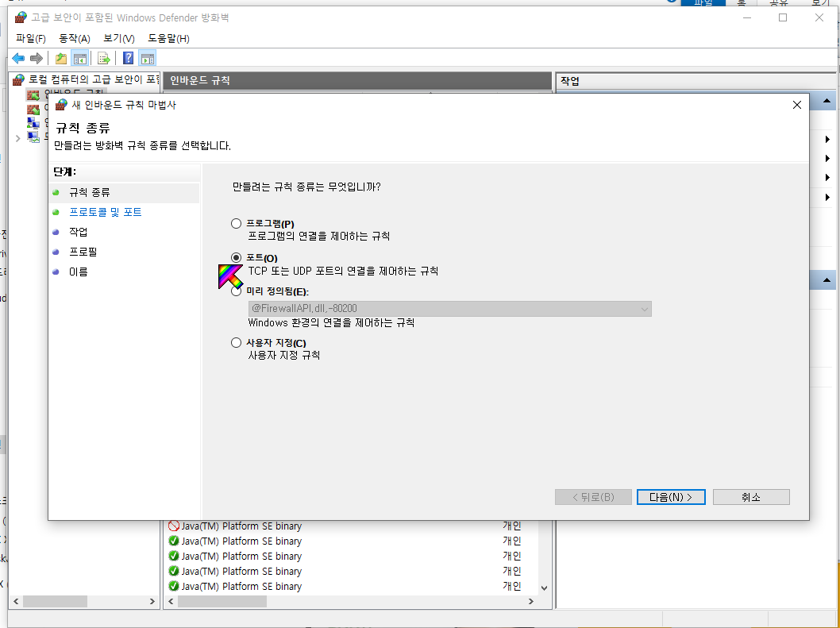Click the console tree scrollbar right arrow
This screenshot has height=628, width=840.
click(x=152, y=602)
